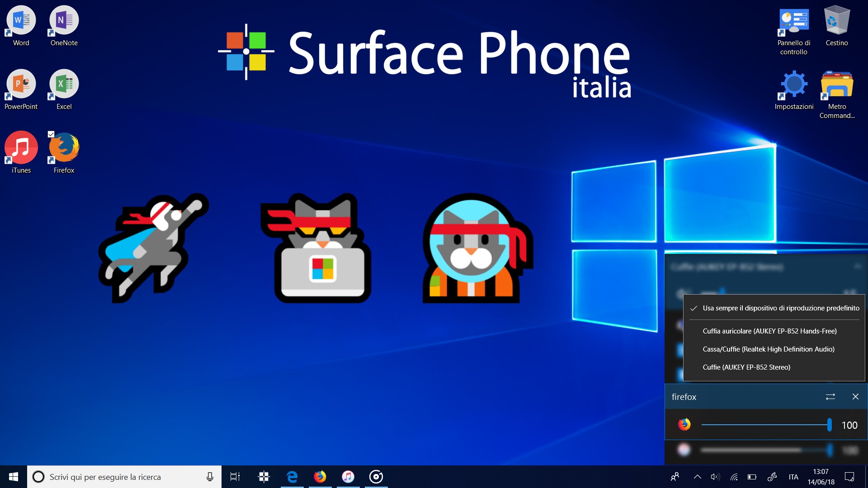Click the Cortana circle icon
Screen dimensions: 868x488
click(x=38, y=477)
